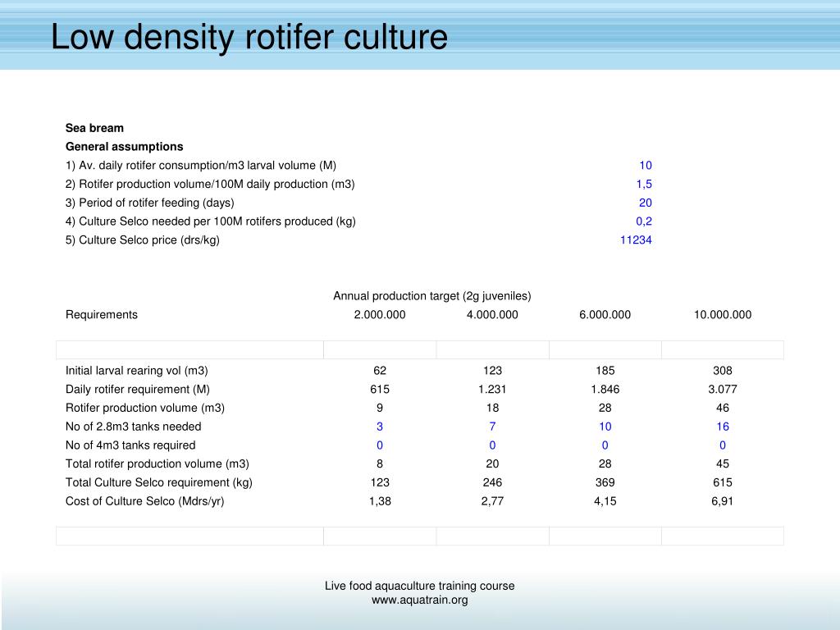Click the 'Cost of Culture Selco (Mdrs/yr)' label
Viewport: 840px width, 630px height.
(144, 501)
